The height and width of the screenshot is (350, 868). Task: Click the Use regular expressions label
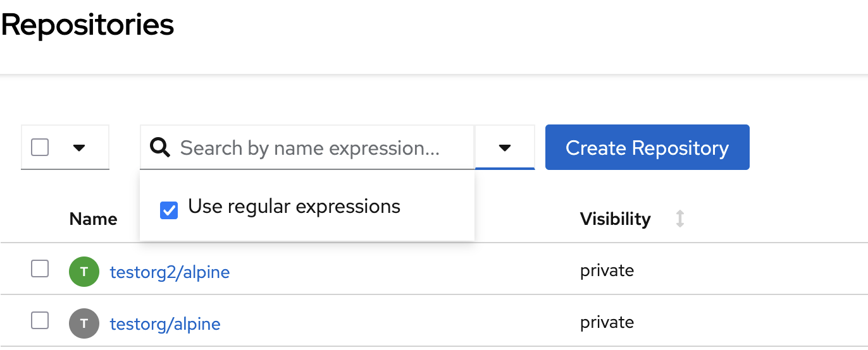[x=294, y=207]
